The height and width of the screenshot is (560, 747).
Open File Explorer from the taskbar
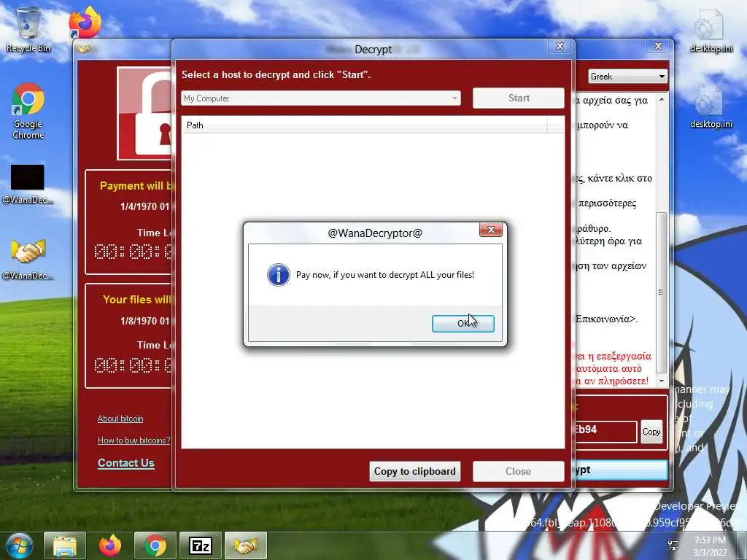point(65,545)
